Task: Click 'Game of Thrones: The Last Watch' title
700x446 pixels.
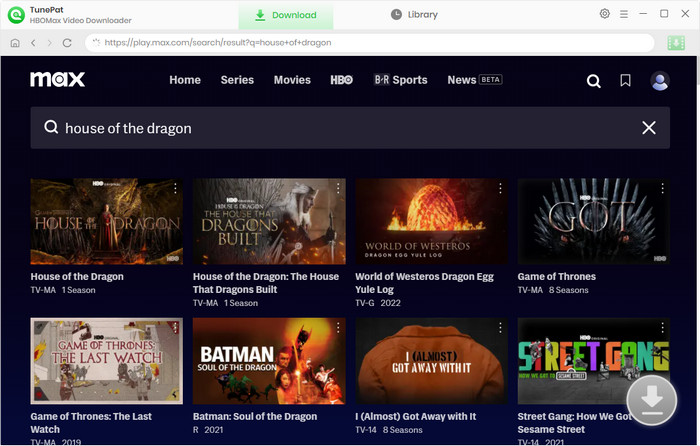Action: (x=91, y=423)
